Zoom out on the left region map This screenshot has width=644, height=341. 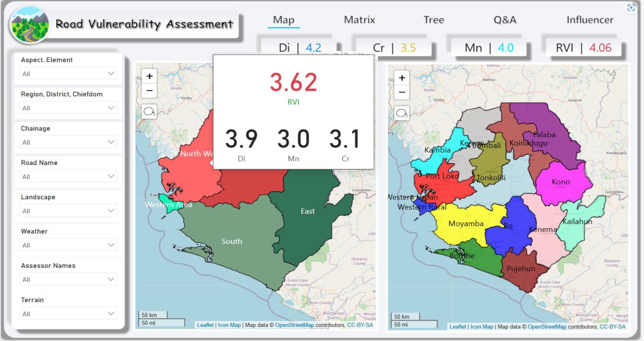pyautogui.click(x=149, y=91)
